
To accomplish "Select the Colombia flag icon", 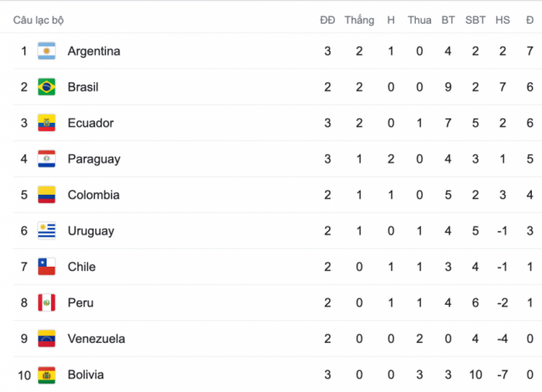I will (47, 195).
